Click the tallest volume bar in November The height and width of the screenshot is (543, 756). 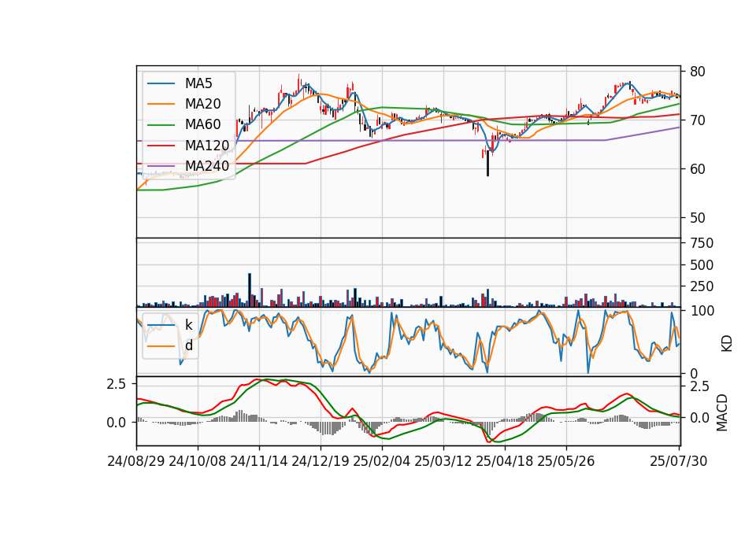point(250,290)
